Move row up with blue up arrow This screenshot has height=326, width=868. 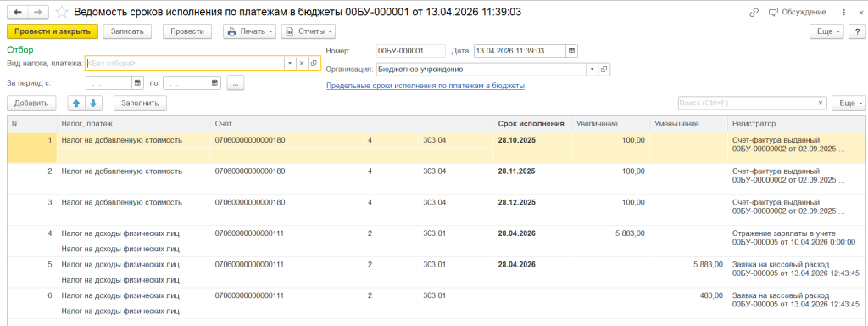pos(76,103)
